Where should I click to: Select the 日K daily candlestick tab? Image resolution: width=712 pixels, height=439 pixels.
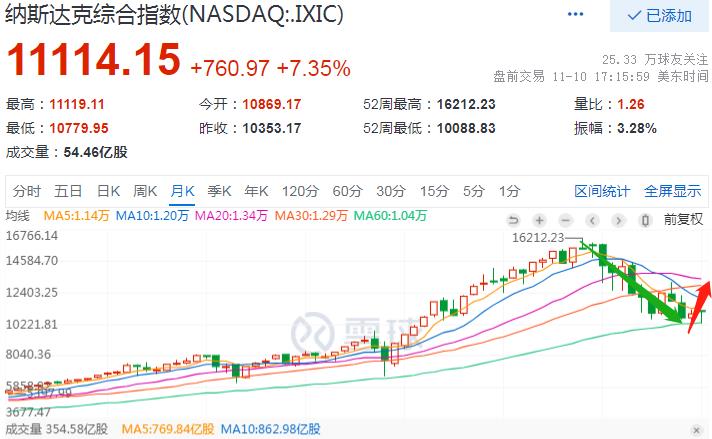coord(109,191)
